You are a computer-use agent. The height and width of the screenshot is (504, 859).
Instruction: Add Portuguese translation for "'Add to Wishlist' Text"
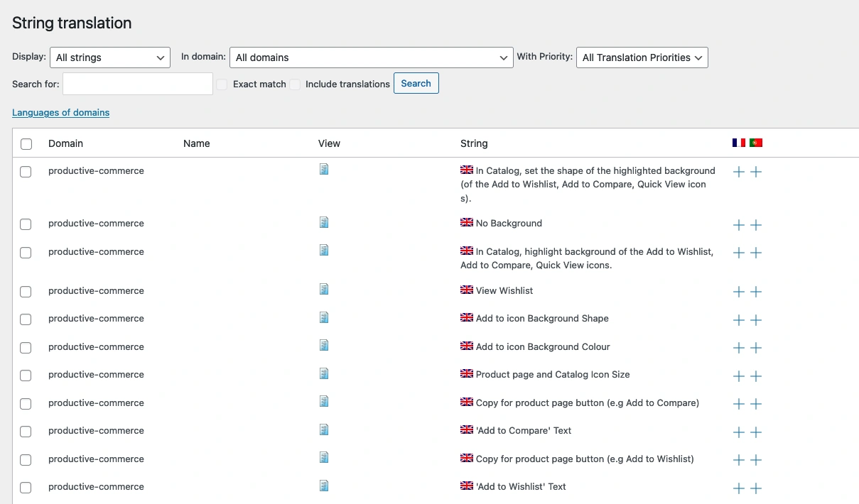tap(756, 488)
